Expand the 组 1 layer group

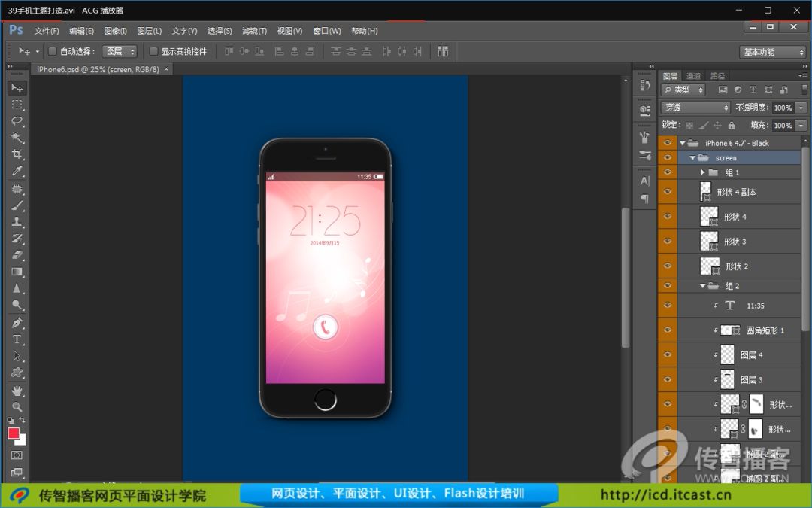coord(704,173)
